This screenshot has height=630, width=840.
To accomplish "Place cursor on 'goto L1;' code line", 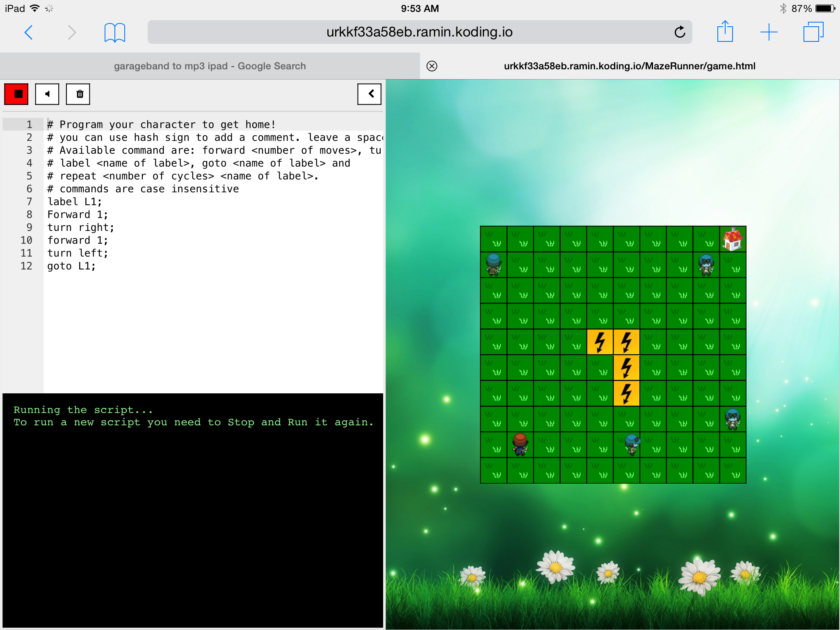I will coord(72,266).
